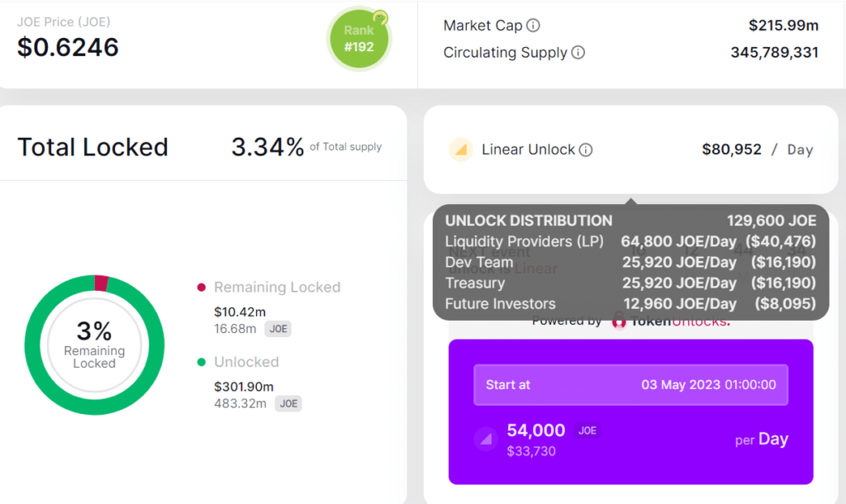This screenshot has width=846, height=504.
Task: Open the green Rank #192 badge
Action: 359,39
